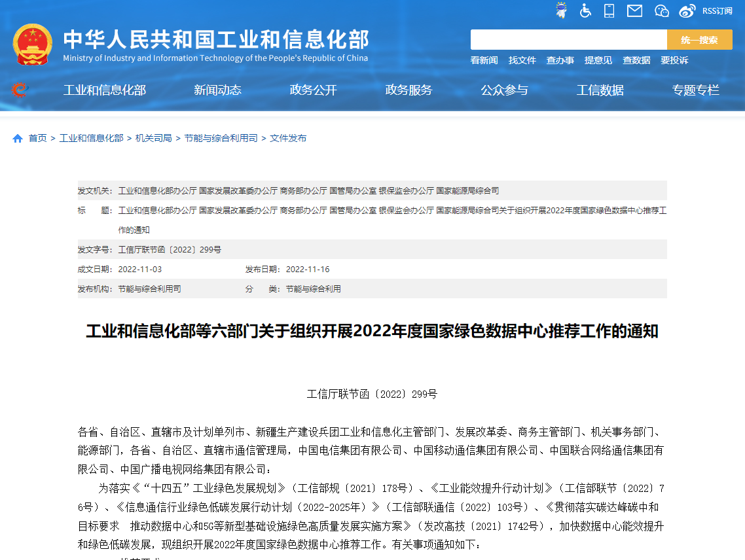Open the WeChat sharing icon
The width and height of the screenshot is (745, 560).
coord(661,10)
